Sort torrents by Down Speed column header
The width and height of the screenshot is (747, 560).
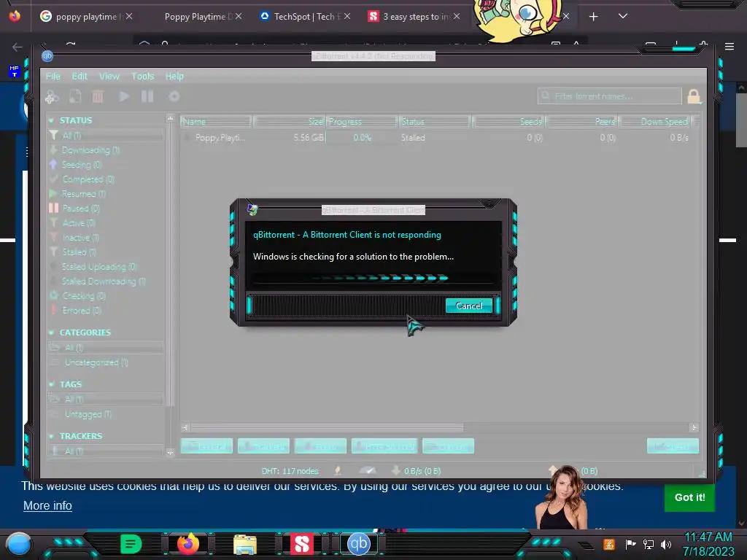click(x=654, y=122)
